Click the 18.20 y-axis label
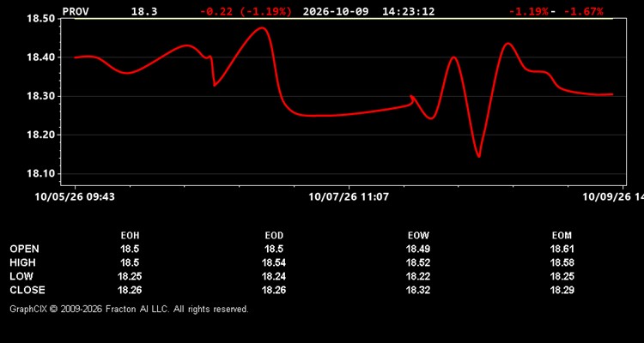 pos(40,135)
